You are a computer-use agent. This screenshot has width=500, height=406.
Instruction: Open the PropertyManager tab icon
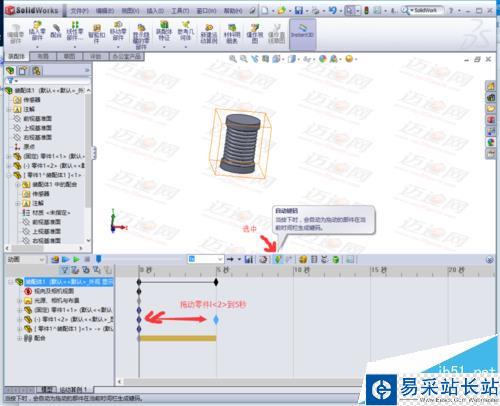coord(23,71)
